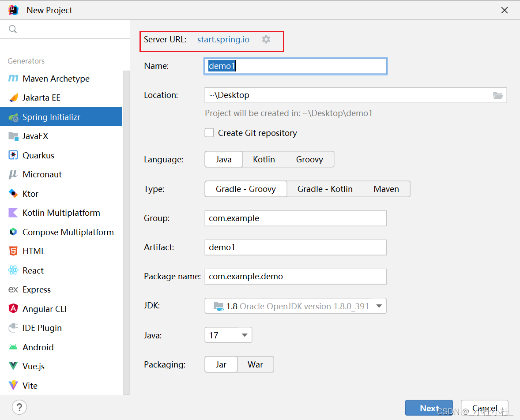Click the search magnifier icon
This screenshot has height=420, width=520.
13,29
